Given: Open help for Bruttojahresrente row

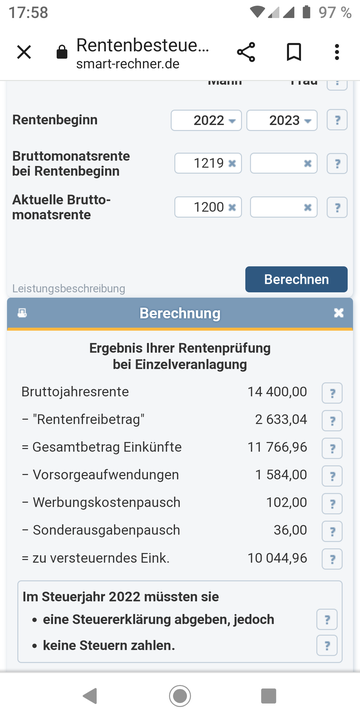Looking at the screenshot, I should pos(332,393).
